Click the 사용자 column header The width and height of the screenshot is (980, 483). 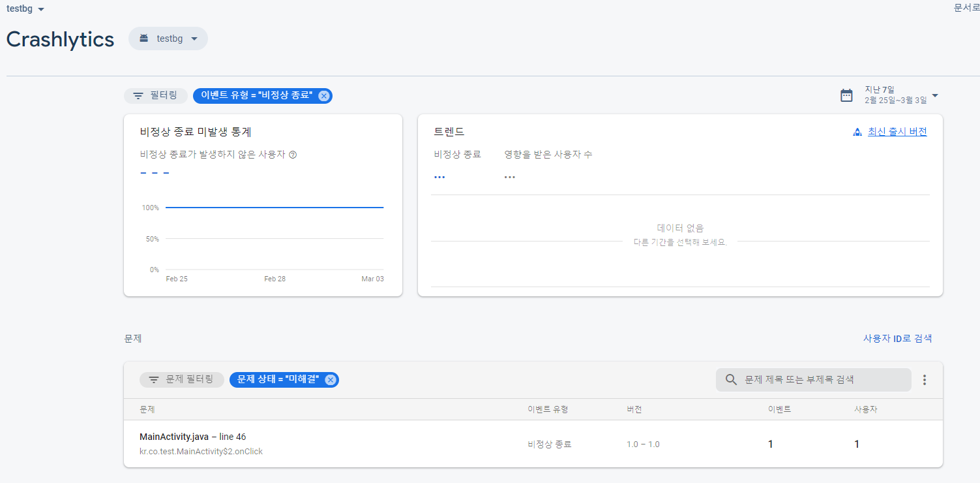[866, 409]
